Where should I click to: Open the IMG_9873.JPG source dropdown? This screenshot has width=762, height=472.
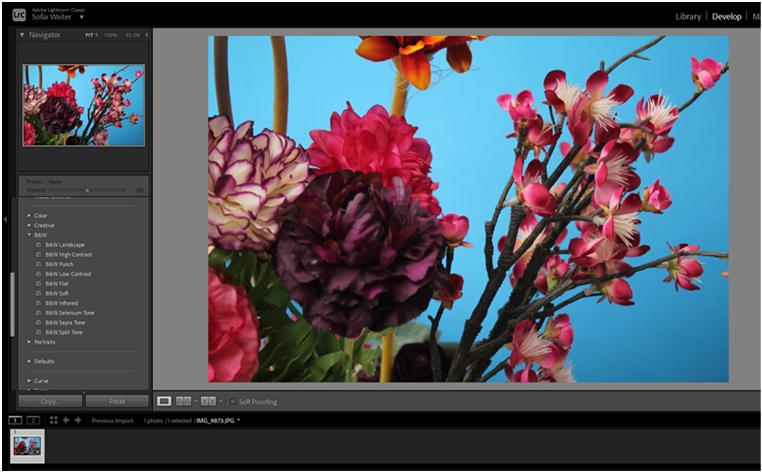(239, 420)
